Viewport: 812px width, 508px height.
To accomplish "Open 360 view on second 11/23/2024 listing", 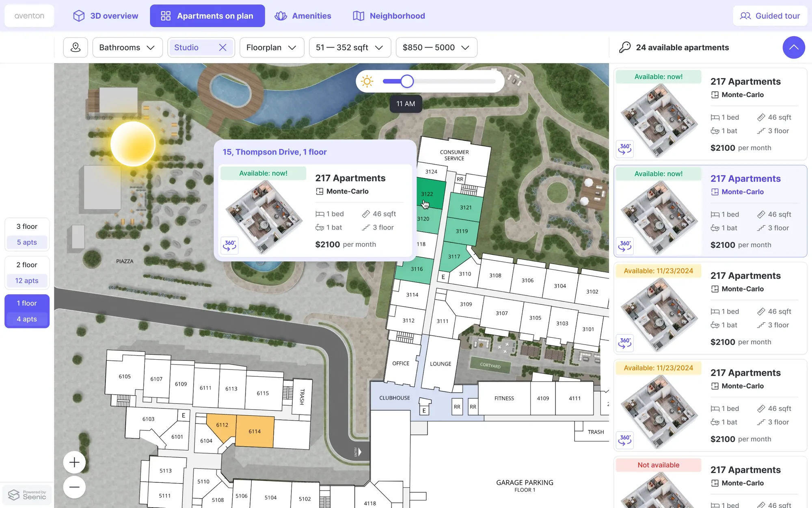I will click(625, 440).
